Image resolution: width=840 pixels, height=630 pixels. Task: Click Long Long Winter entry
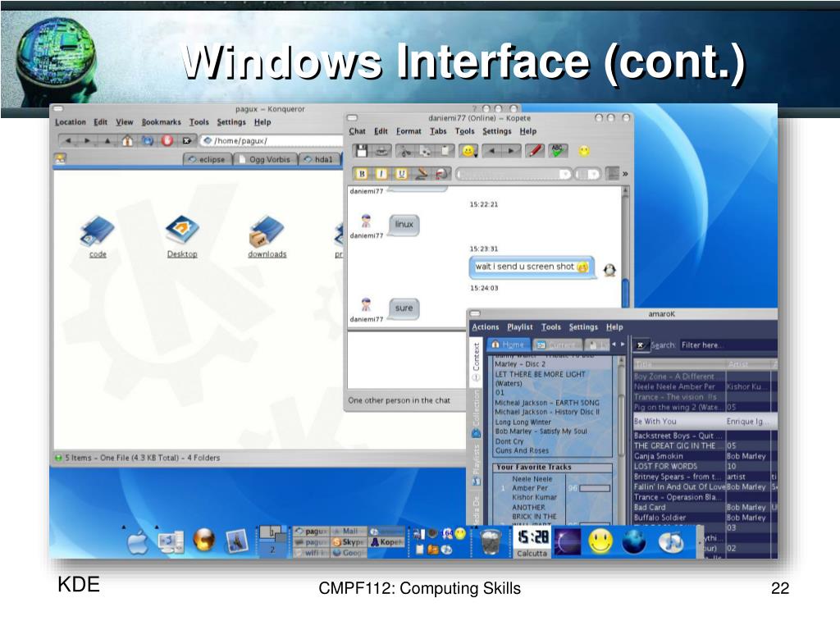pos(523,422)
